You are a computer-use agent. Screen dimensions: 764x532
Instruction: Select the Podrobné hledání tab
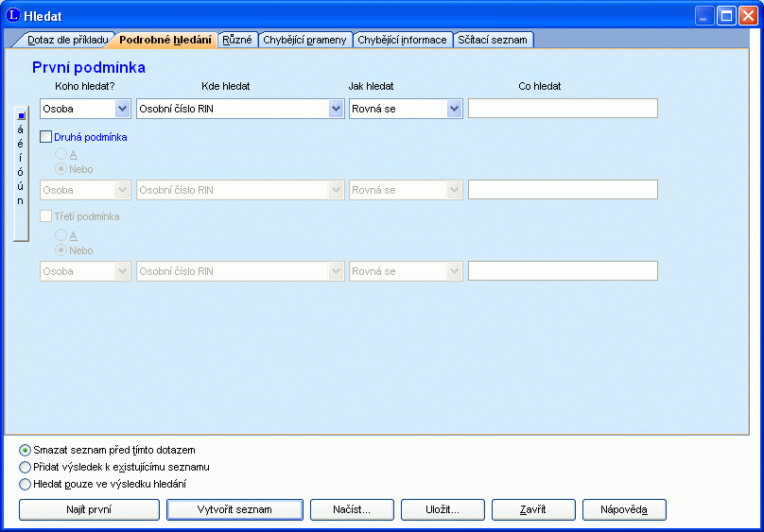tap(165, 40)
